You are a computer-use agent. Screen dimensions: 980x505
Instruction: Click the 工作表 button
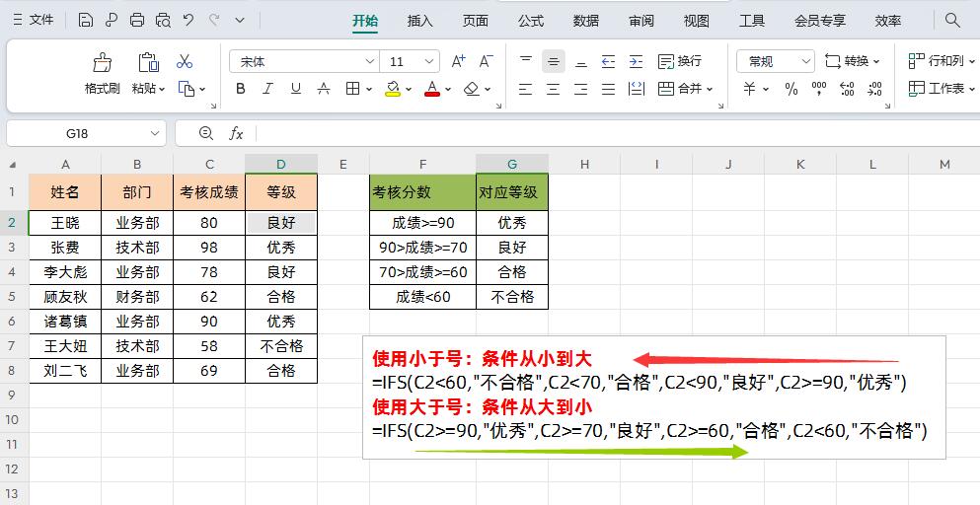(x=942, y=89)
